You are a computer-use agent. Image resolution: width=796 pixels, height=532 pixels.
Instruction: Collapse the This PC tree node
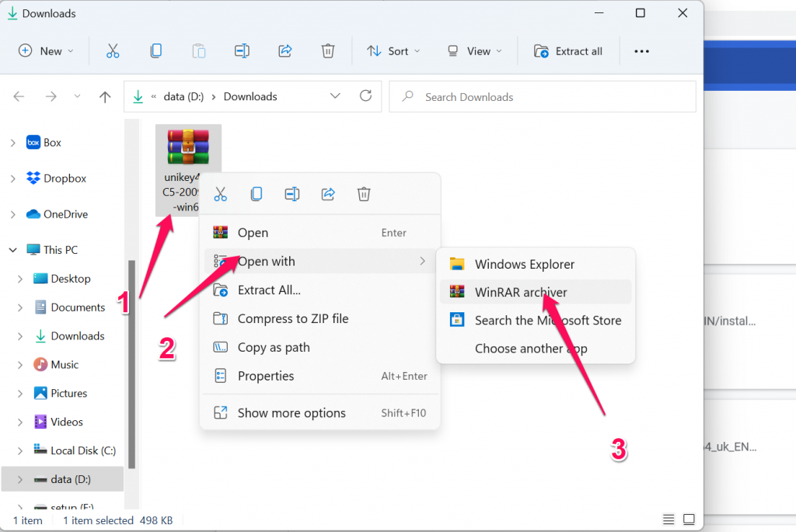tap(12, 250)
